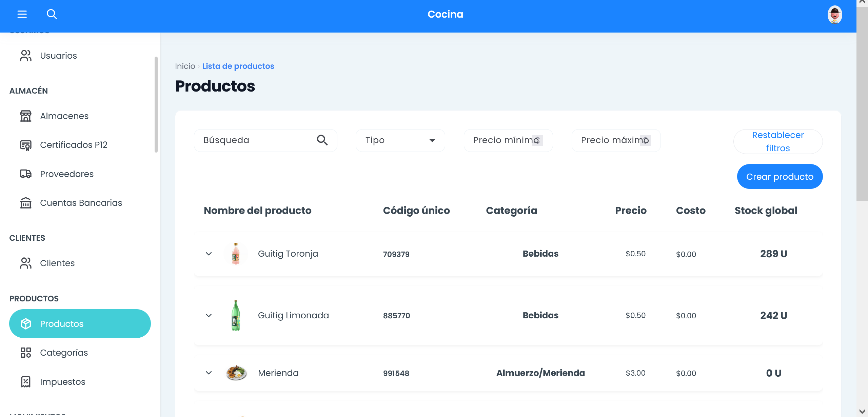
Task: Go to Almacenes in the sidebar
Action: click(x=80, y=116)
